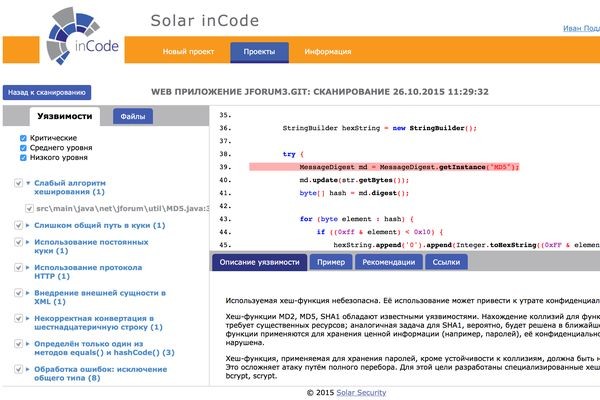The image size is (600, 400).
Task: Open Слишком общий путь в куки link
Action: 100,225
